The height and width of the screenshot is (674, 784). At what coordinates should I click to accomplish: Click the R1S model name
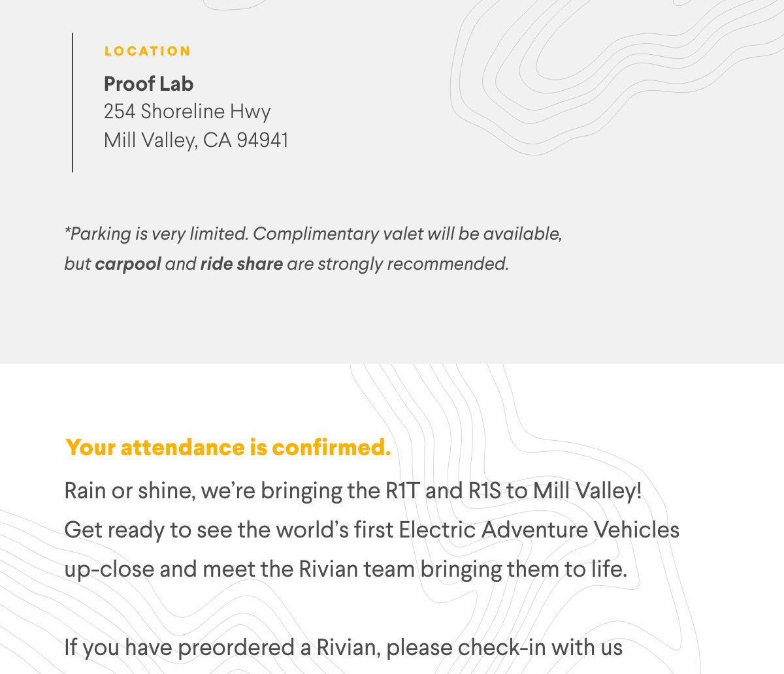[485, 490]
